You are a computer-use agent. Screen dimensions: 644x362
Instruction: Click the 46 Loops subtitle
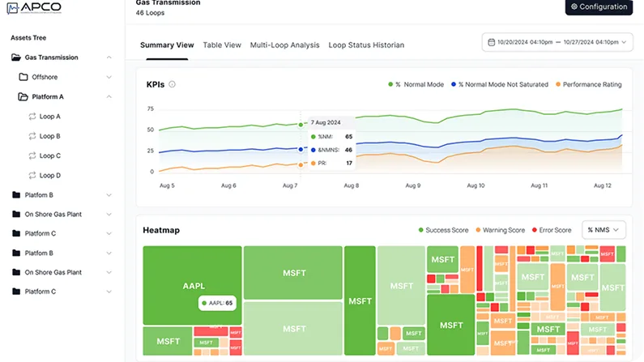[x=150, y=13]
